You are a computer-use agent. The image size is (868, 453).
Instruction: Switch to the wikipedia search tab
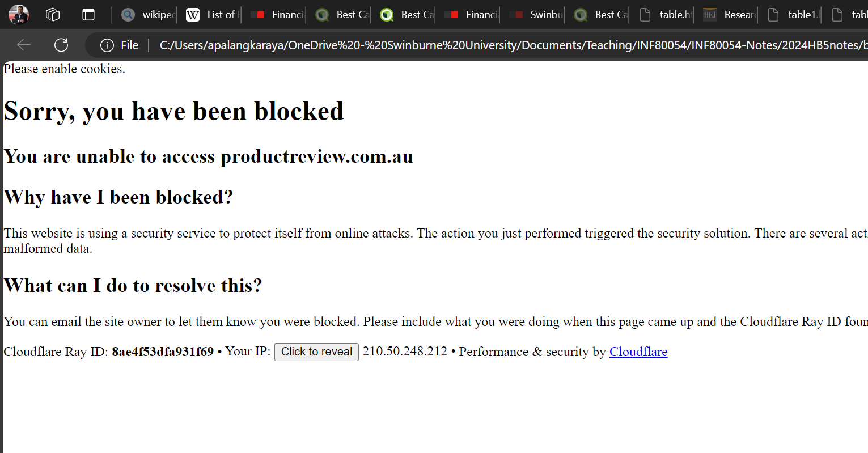point(149,15)
